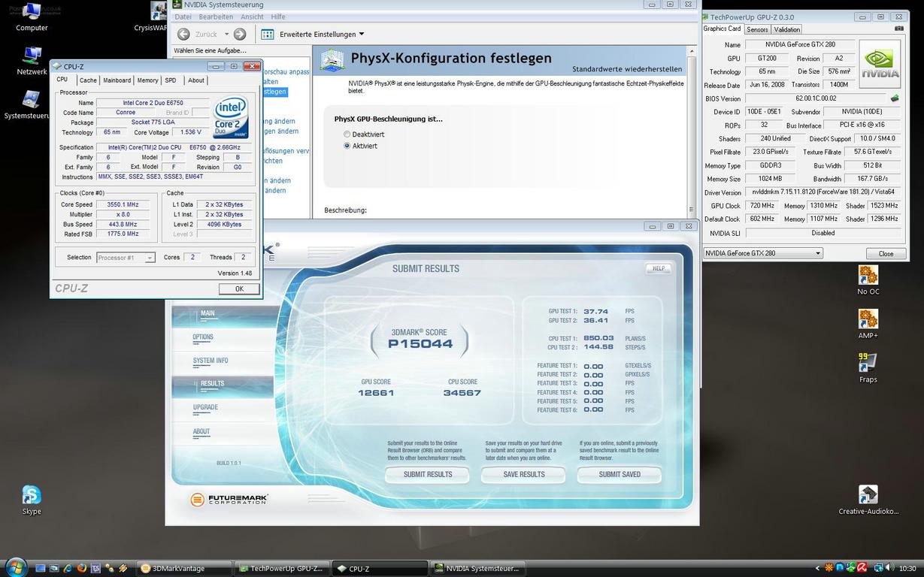This screenshot has height=577, width=924.
Task: Open the GPU-Z Sensors tab
Action: [757, 29]
